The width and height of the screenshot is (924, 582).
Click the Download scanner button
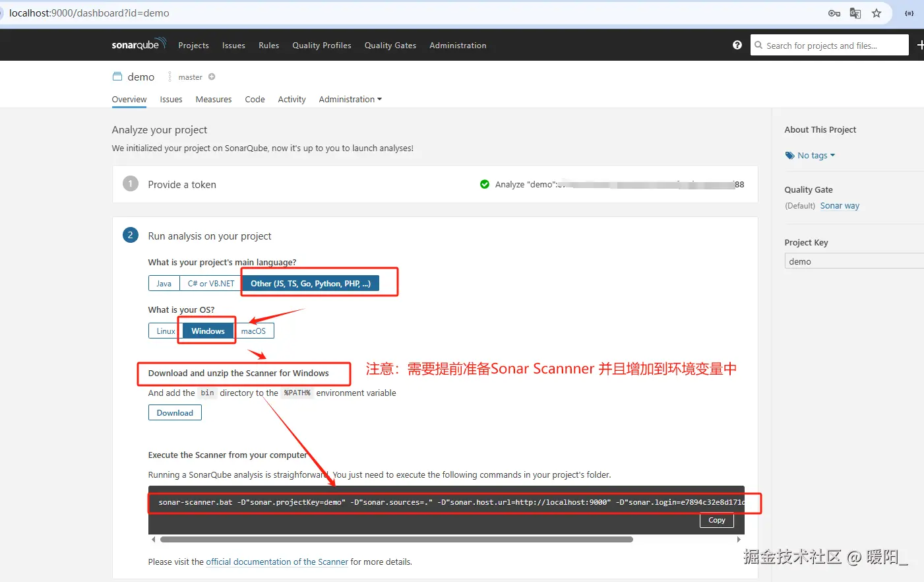click(x=175, y=413)
